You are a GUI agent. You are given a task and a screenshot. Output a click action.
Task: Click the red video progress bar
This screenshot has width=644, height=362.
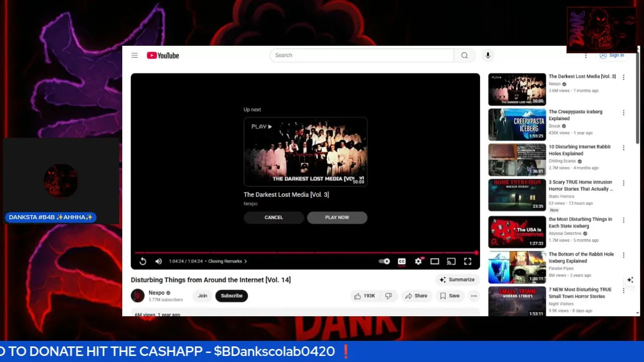305,252
